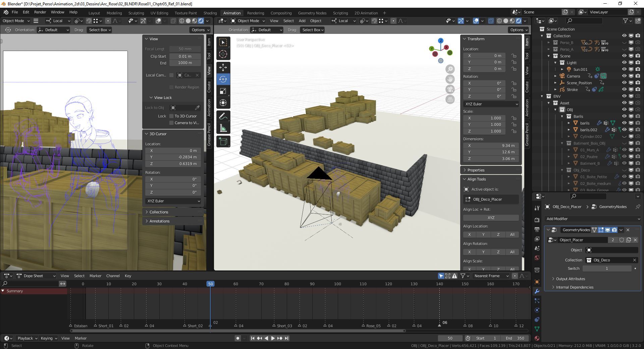Select the Move tool in viewport toolbar
Image resolution: width=644 pixels, height=349 pixels.
point(223,67)
